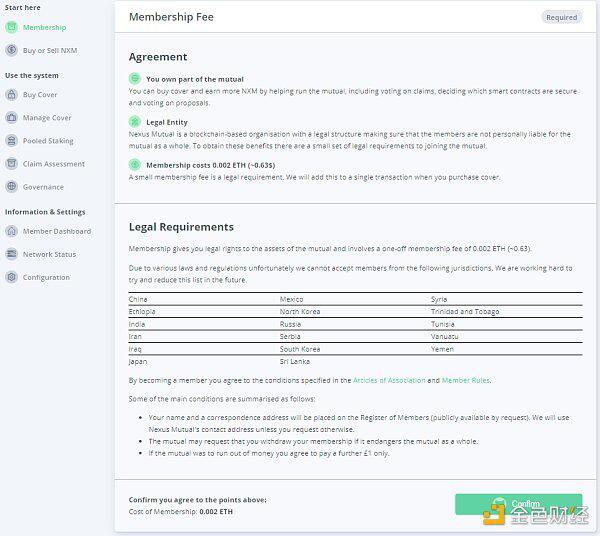This screenshot has width=600, height=536.
Task: Click the Buy or Sell NXM coin icon
Action: (12, 50)
